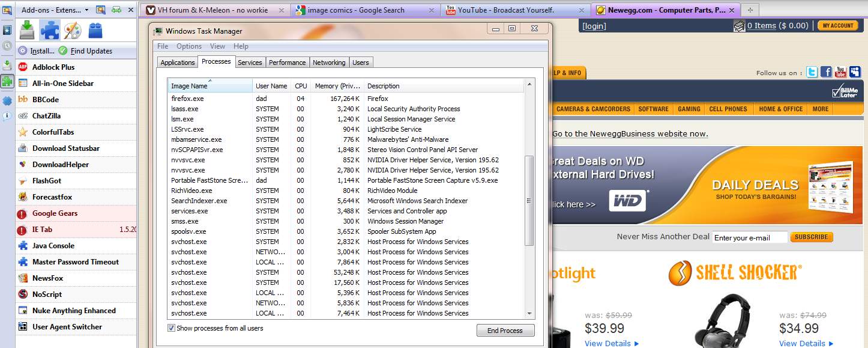
Task: Switch to the image comics Google Search tab
Action: tap(366, 10)
